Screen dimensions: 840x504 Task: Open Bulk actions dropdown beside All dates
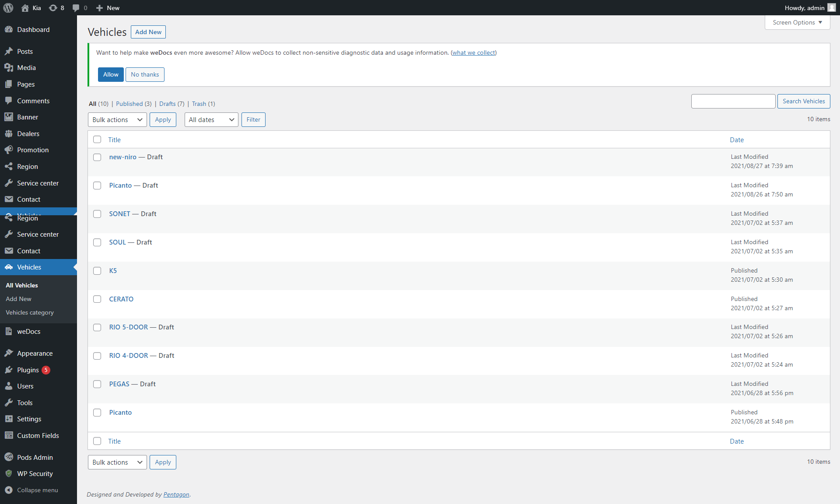(x=117, y=120)
